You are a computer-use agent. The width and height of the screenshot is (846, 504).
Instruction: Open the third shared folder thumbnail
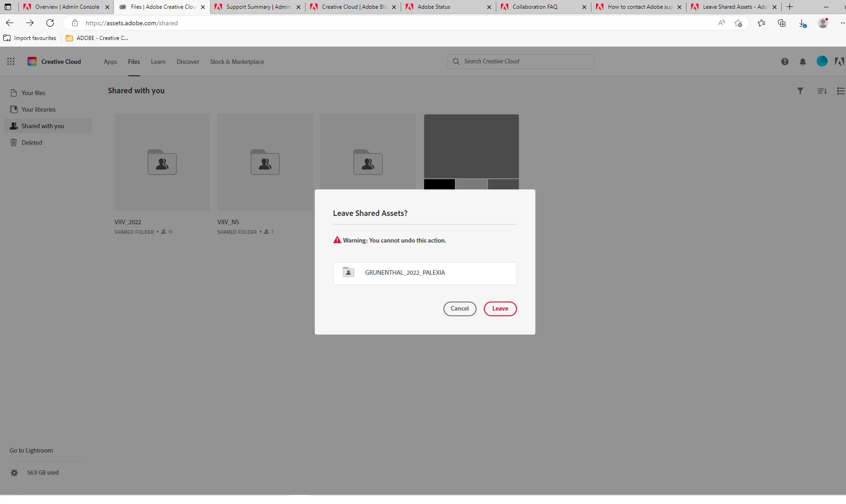point(368,152)
